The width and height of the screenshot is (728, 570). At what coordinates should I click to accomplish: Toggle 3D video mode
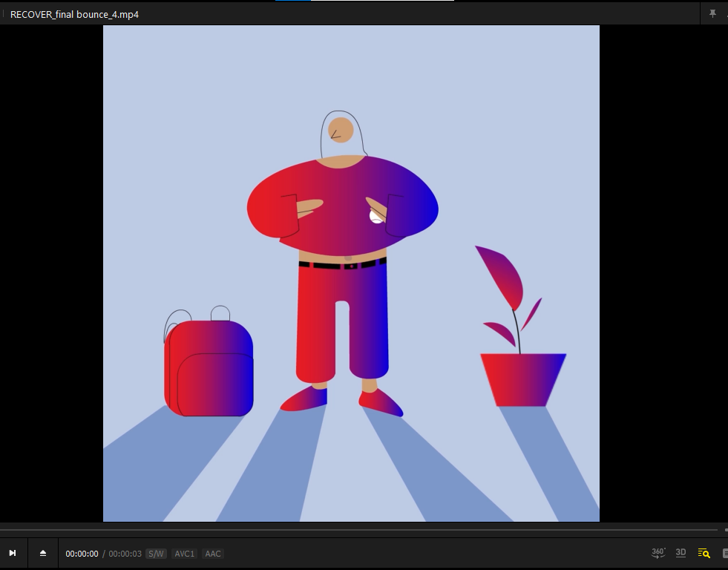coord(681,552)
